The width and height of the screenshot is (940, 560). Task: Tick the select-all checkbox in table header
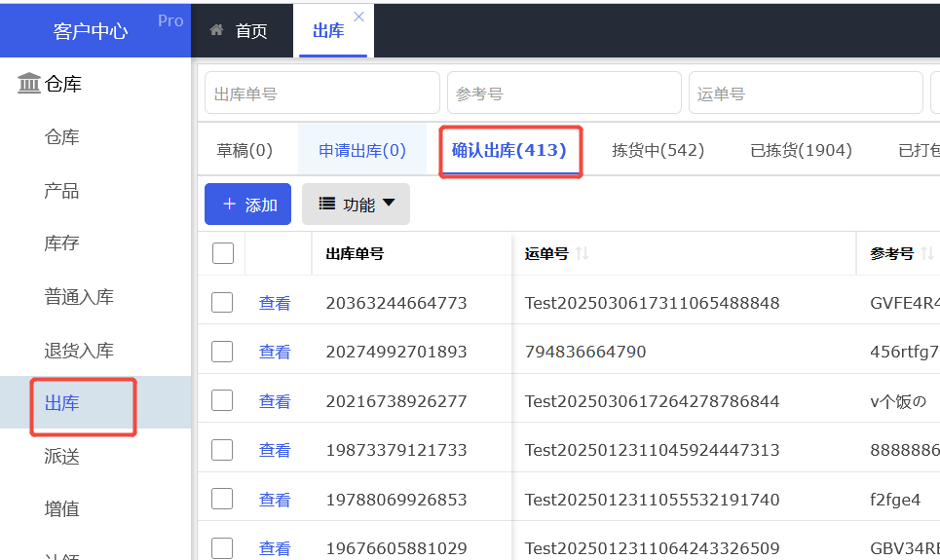[x=223, y=253]
